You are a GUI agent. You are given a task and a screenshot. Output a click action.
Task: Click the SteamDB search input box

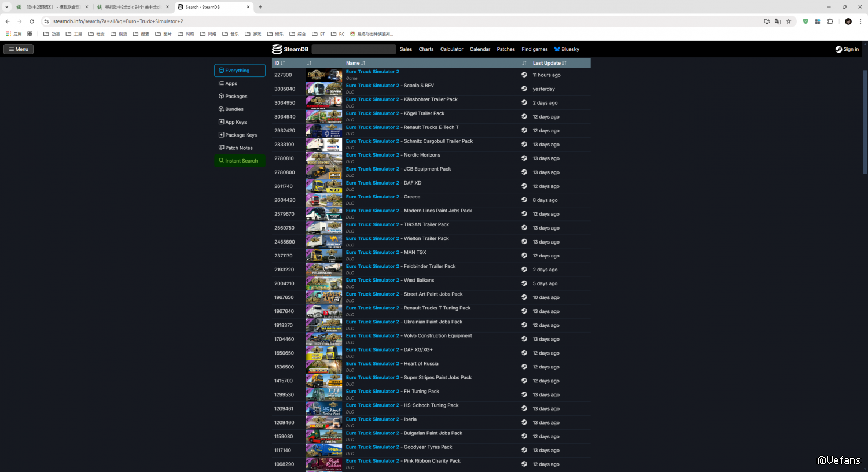pos(354,49)
